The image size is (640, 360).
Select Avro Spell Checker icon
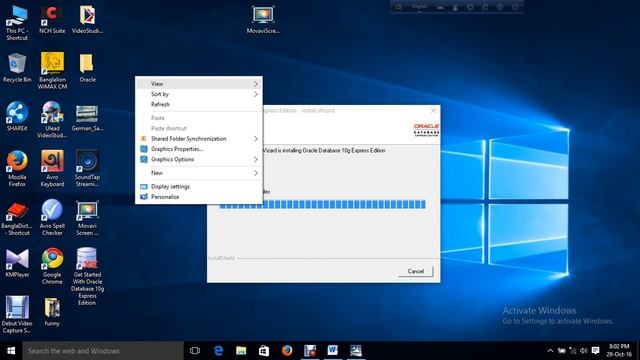click(x=52, y=218)
